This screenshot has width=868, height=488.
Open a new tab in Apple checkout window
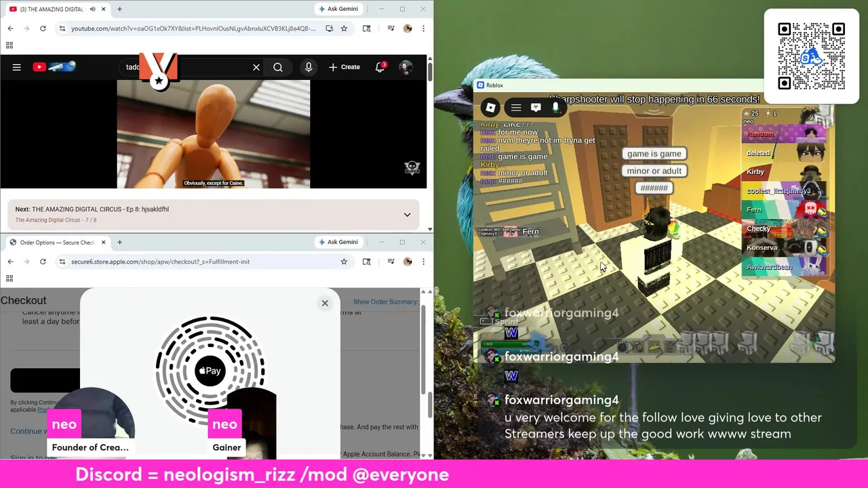pos(119,242)
